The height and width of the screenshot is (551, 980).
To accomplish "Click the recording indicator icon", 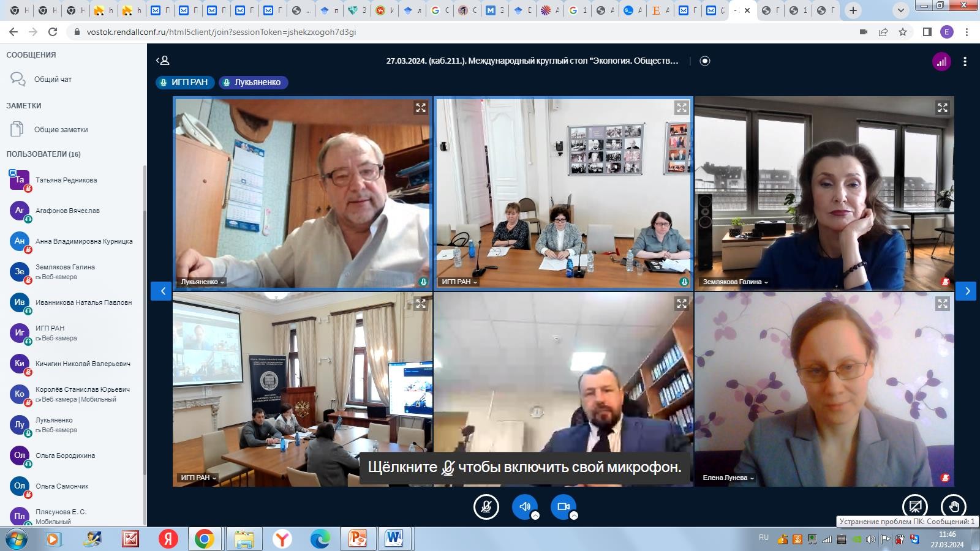I will pyautogui.click(x=705, y=61).
